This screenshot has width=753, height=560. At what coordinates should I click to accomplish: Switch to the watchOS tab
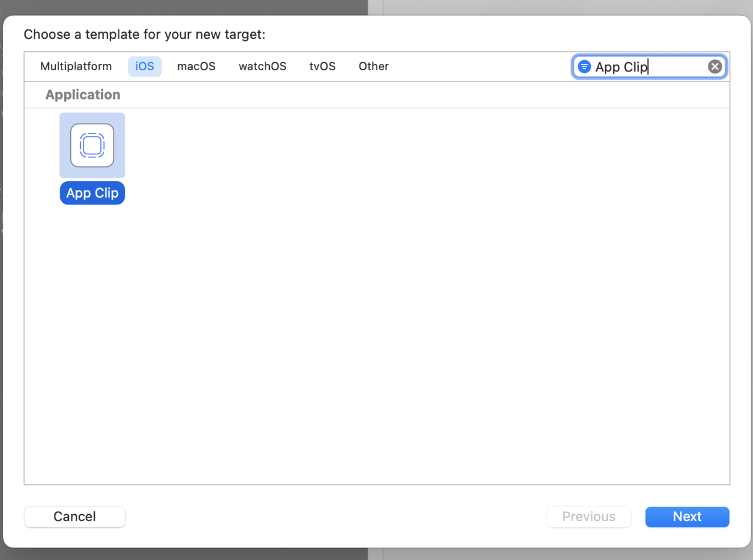point(262,66)
